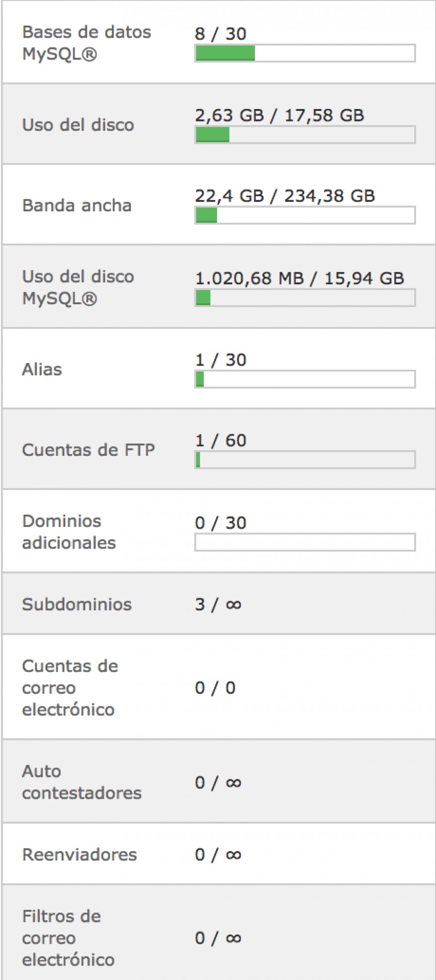Select Filtros de correo electrónico label

pyautogui.click(x=68, y=938)
